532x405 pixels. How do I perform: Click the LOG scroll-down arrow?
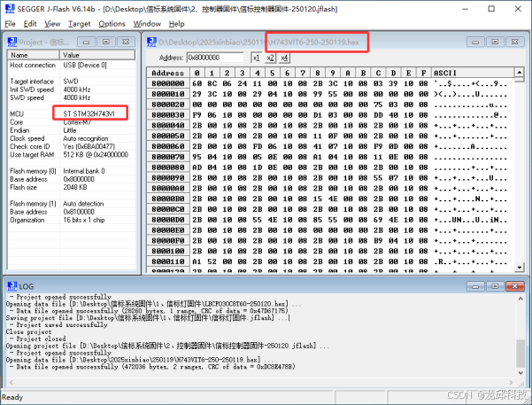(x=520, y=372)
